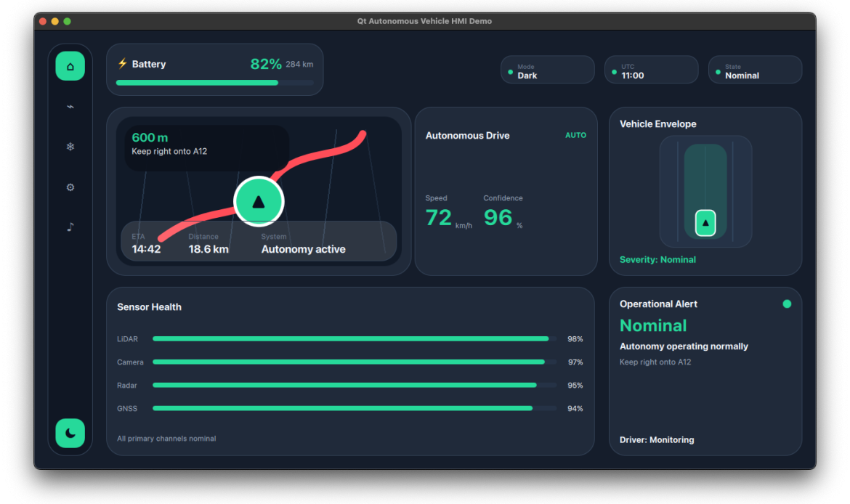Click the GNSS sensor health bar

355,409
